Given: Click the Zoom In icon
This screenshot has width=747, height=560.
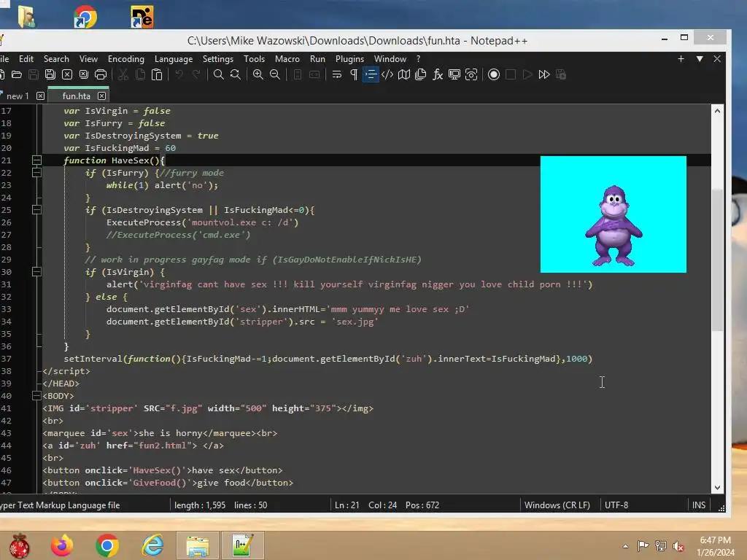Looking at the screenshot, I should 258,74.
